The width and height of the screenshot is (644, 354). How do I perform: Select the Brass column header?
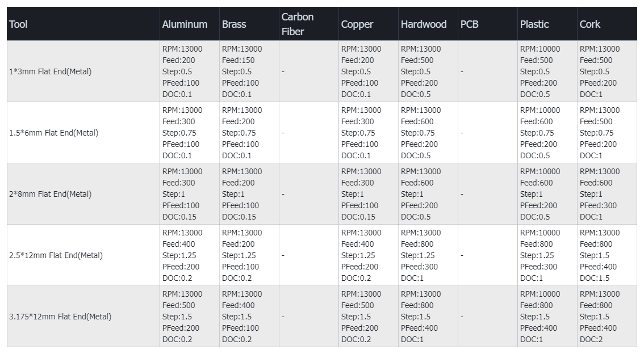[234, 24]
